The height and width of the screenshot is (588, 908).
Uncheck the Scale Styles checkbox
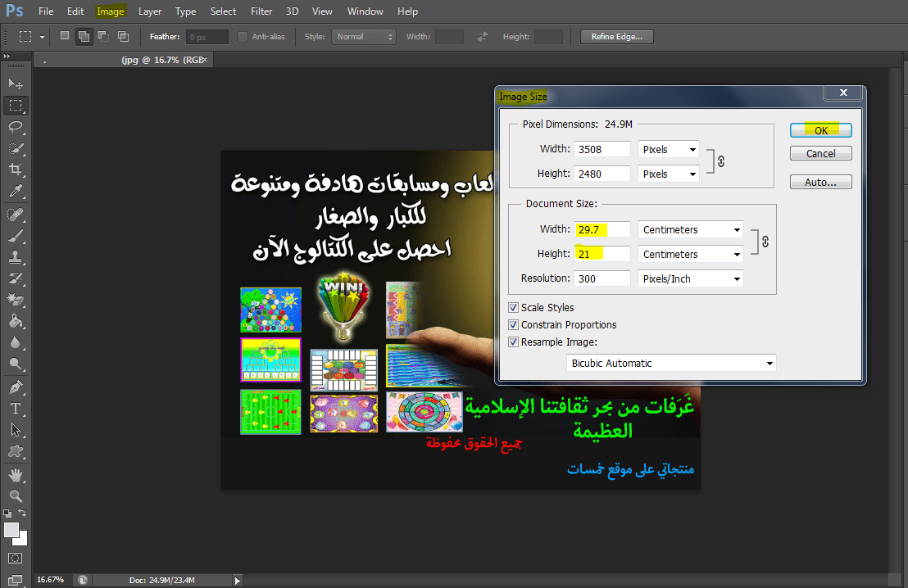tap(514, 308)
